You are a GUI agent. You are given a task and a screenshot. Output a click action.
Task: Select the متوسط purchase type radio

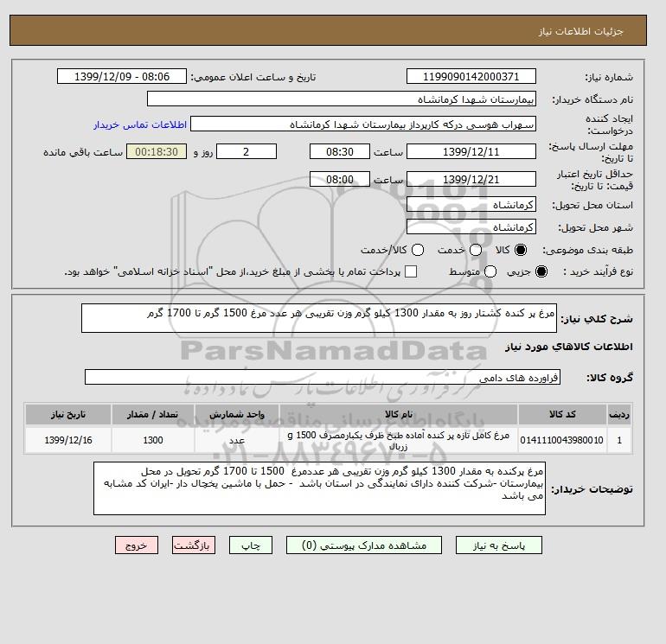[x=490, y=271]
